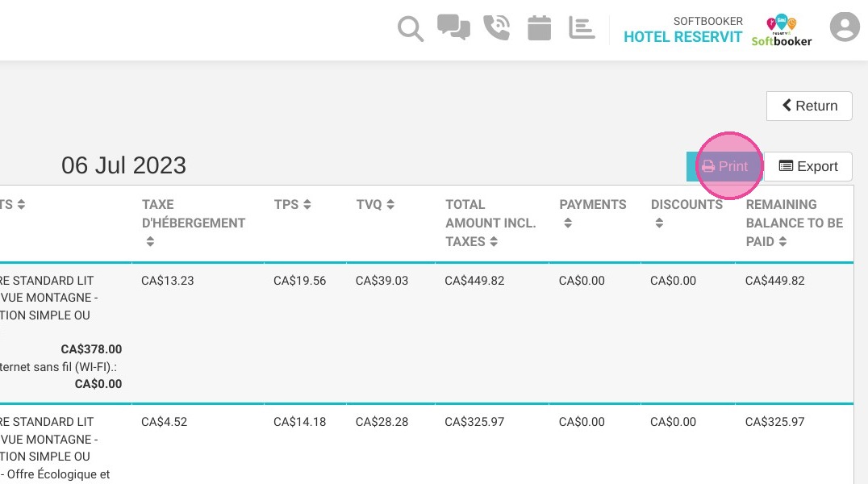Click the HOTEL RESERVIT link
This screenshot has height=484, width=868.
(x=682, y=36)
